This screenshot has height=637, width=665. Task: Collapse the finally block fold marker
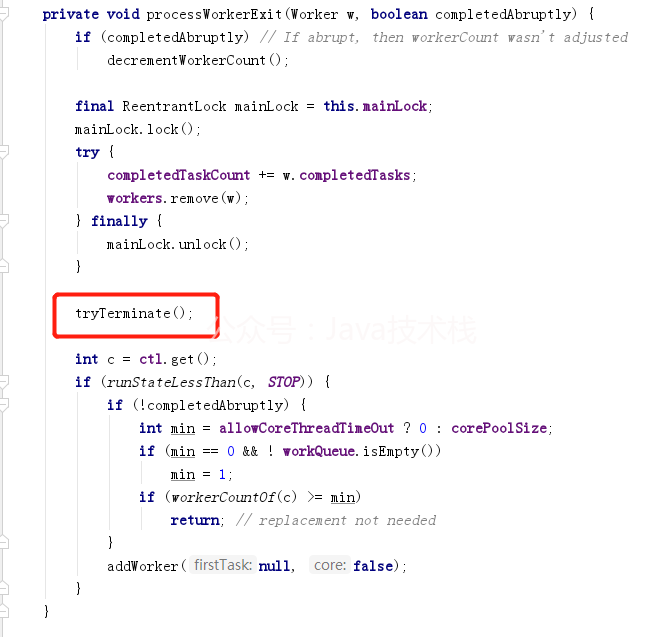[x=3, y=221]
